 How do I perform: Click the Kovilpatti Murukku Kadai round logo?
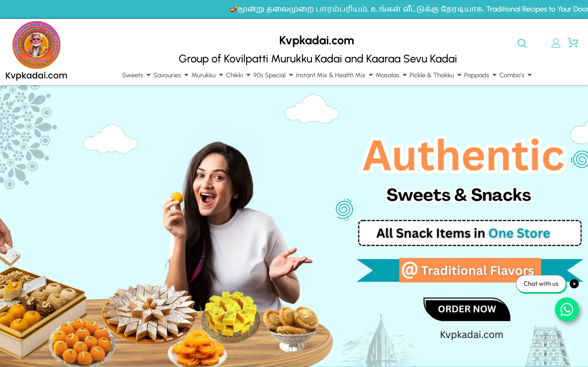coord(37,45)
